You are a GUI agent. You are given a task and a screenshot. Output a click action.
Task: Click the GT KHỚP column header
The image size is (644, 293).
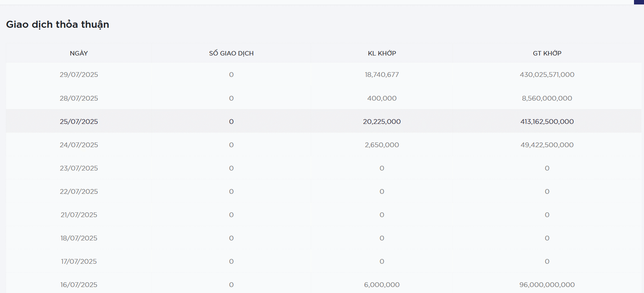547,53
